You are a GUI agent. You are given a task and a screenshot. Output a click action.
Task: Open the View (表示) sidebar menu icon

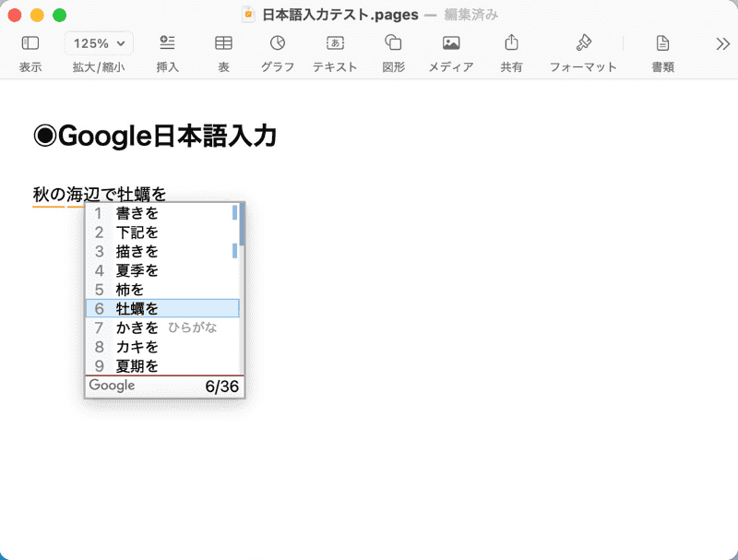point(30,43)
